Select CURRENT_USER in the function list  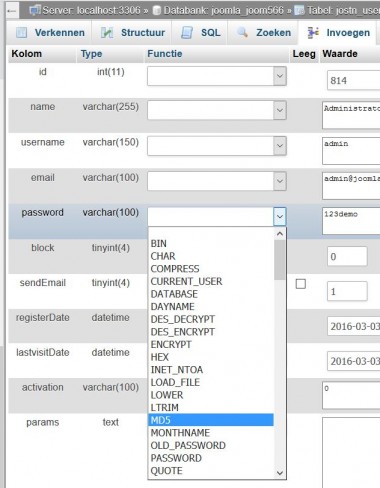211,282
